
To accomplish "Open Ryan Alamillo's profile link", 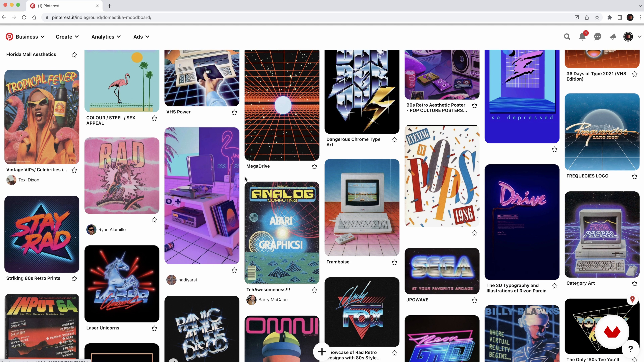I will pos(112,229).
